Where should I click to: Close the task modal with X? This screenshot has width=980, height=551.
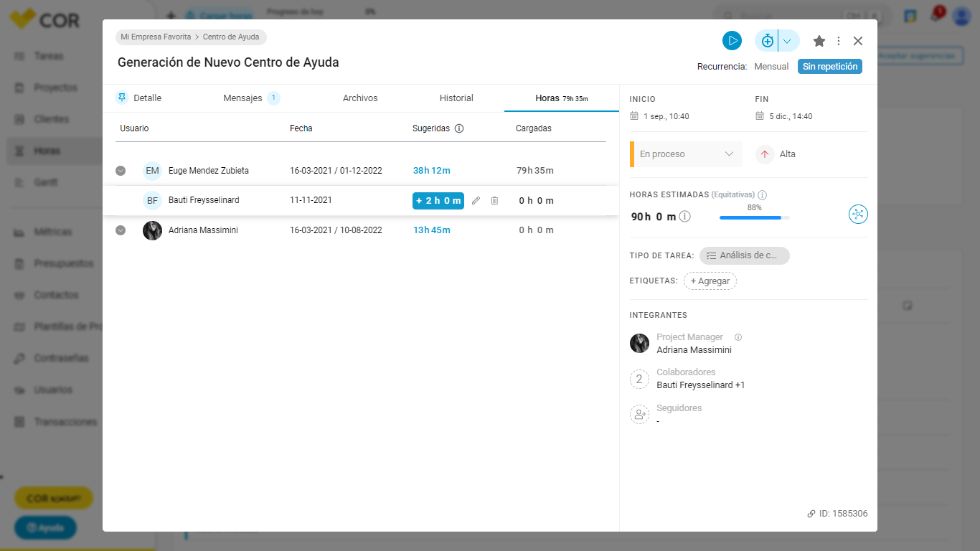[858, 41]
